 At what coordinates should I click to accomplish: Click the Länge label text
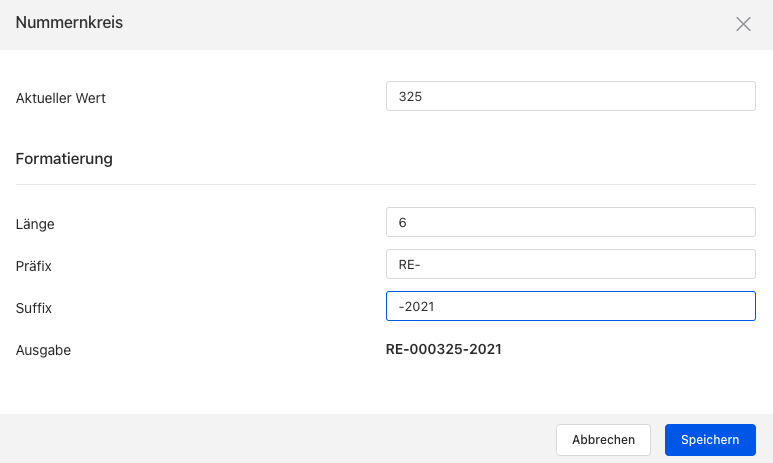click(x=35, y=224)
